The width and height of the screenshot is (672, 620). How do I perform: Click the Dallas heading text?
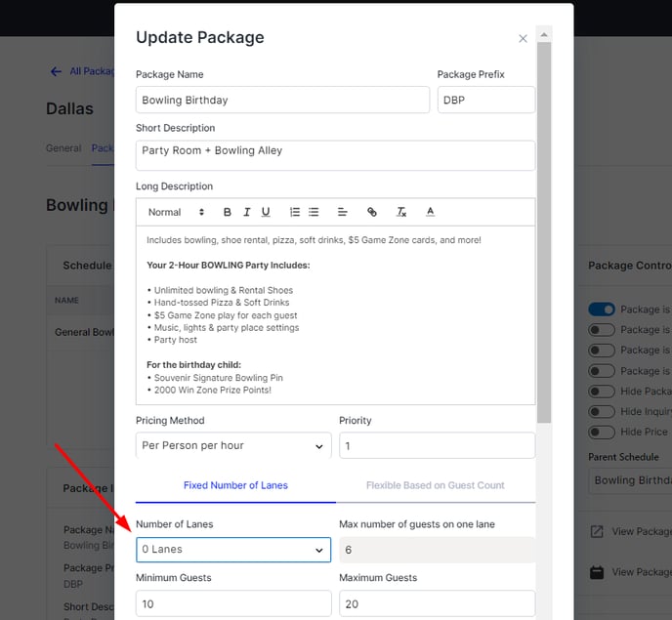pyautogui.click(x=70, y=108)
